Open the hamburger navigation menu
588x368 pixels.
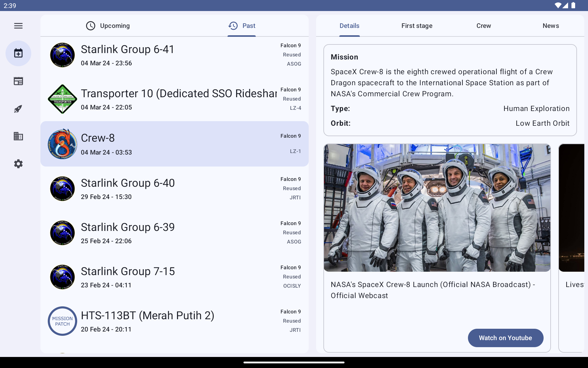tap(18, 26)
